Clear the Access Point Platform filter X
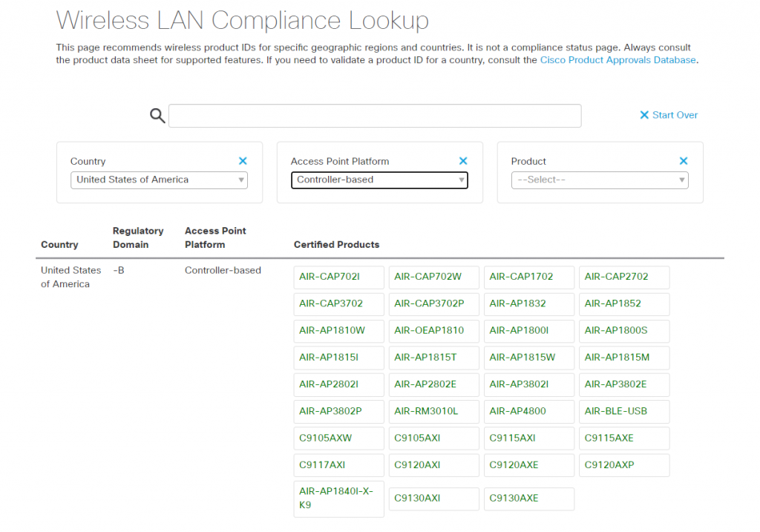The height and width of the screenshot is (532, 760). point(463,161)
